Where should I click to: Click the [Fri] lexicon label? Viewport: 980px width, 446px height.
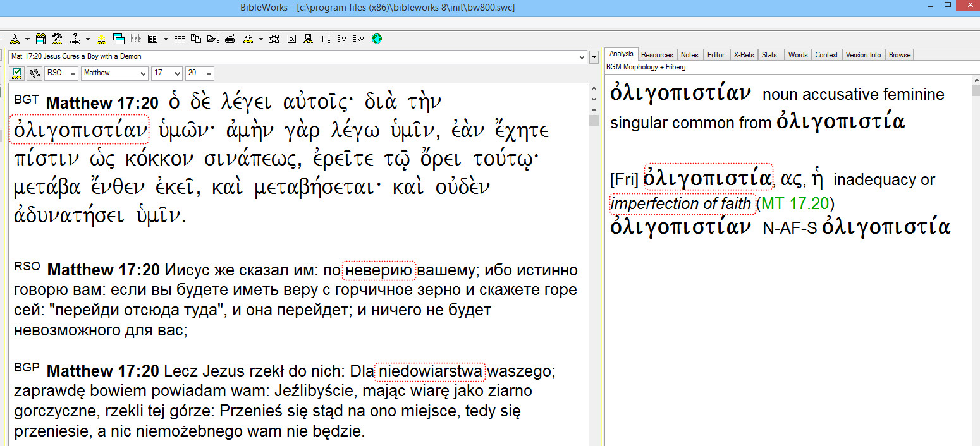coord(625,180)
